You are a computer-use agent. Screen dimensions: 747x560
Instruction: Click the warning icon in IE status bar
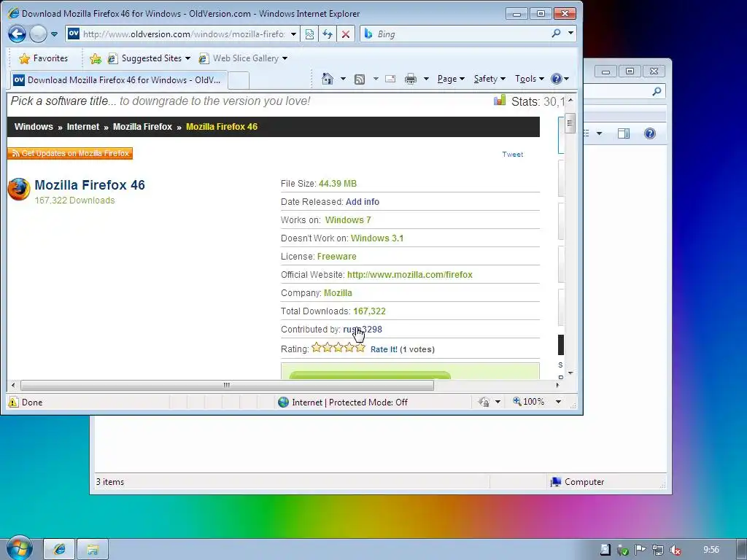(13, 402)
